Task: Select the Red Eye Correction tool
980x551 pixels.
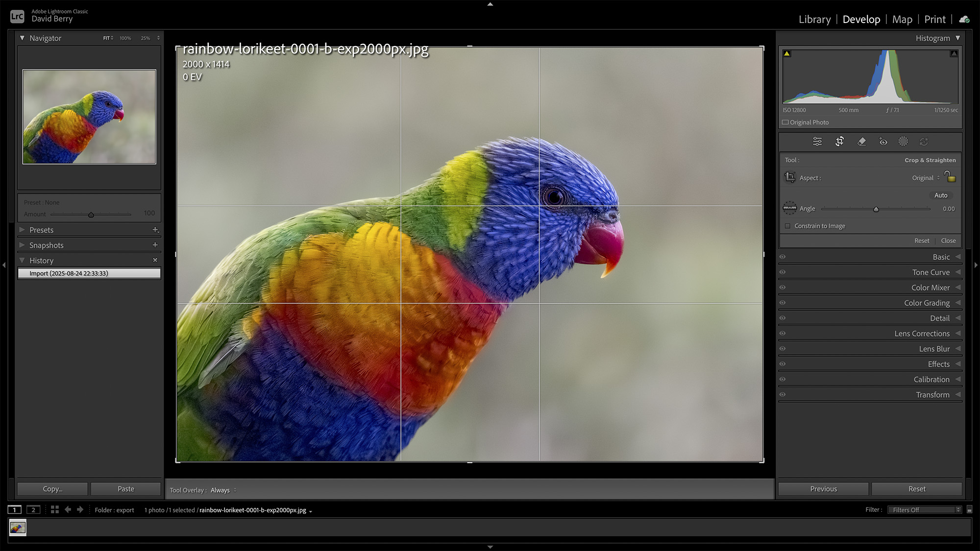Action: [x=883, y=142]
